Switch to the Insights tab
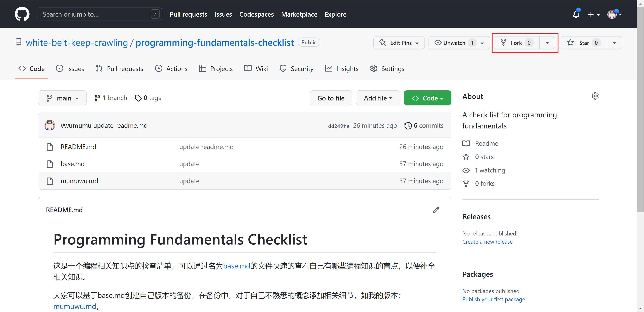 pos(341,69)
